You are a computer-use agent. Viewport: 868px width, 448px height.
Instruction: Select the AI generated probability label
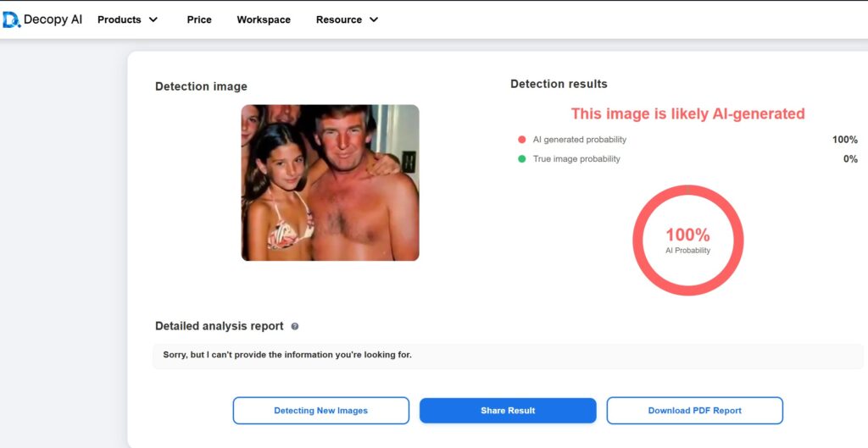point(579,140)
